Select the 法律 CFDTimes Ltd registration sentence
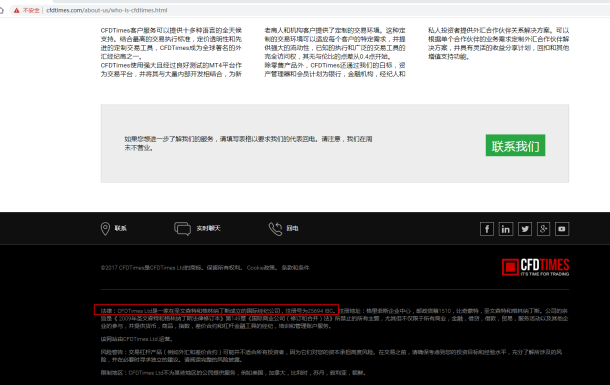Viewport: 610px width, 385px height. coord(219,311)
